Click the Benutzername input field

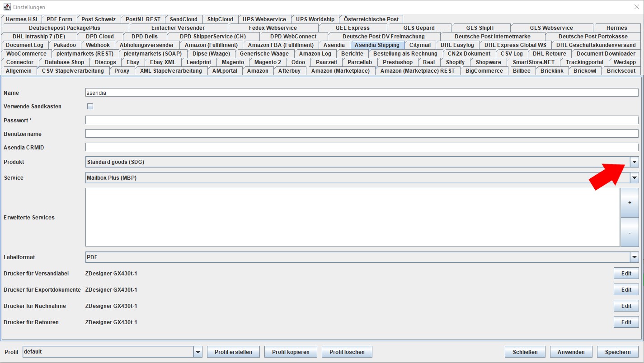click(x=362, y=134)
